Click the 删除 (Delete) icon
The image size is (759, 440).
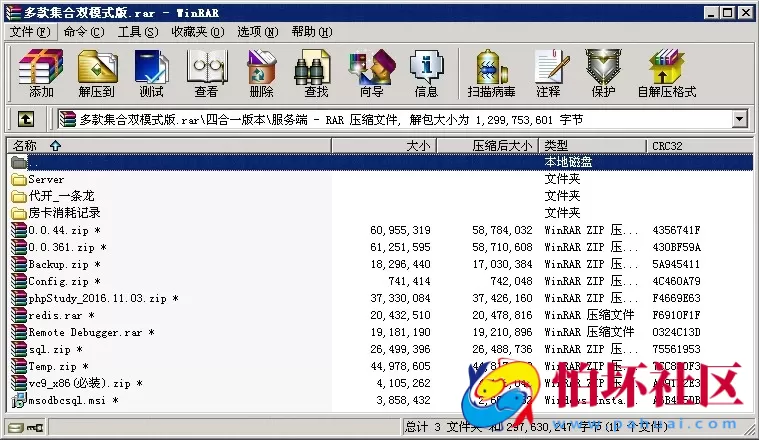click(x=261, y=73)
